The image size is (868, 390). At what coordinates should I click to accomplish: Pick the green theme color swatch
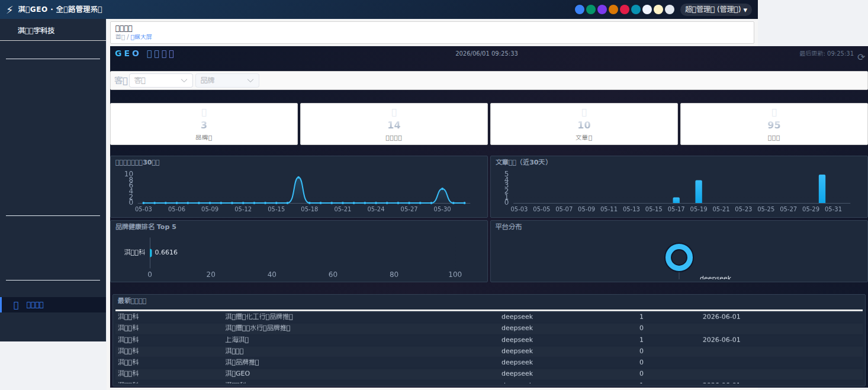[591, 9]
